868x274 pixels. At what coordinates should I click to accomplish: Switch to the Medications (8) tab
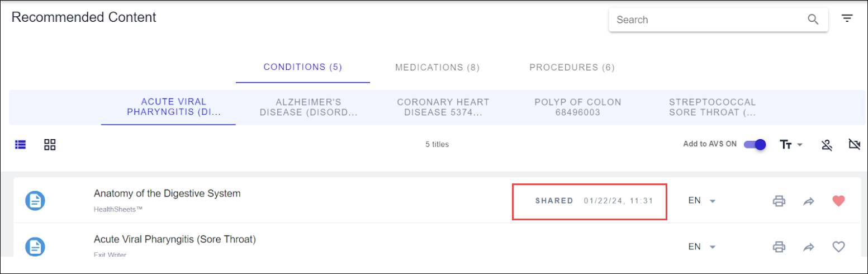coord(437,68)
